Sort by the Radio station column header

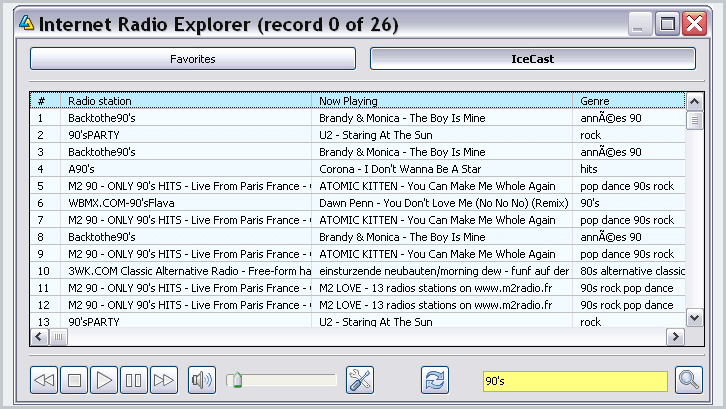pos(186,101)
